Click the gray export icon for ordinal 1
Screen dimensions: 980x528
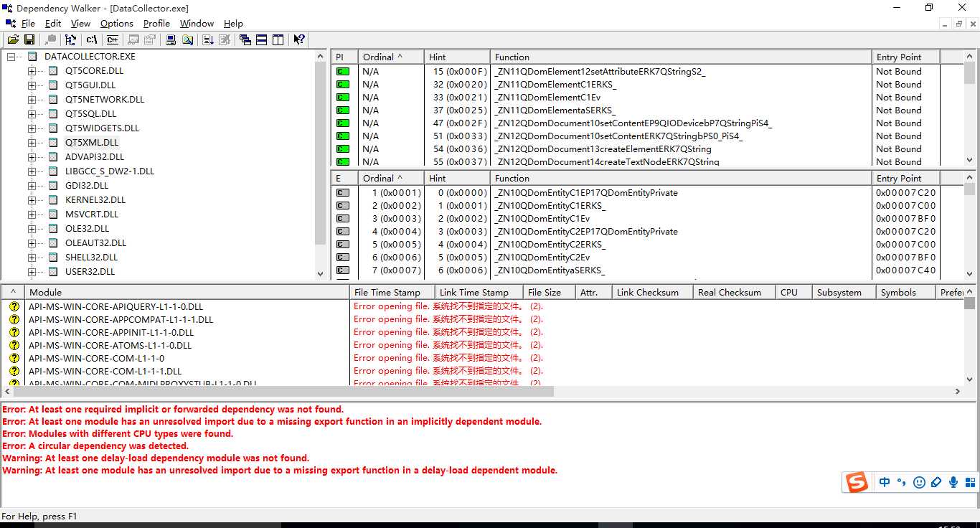tap(343, 193)
